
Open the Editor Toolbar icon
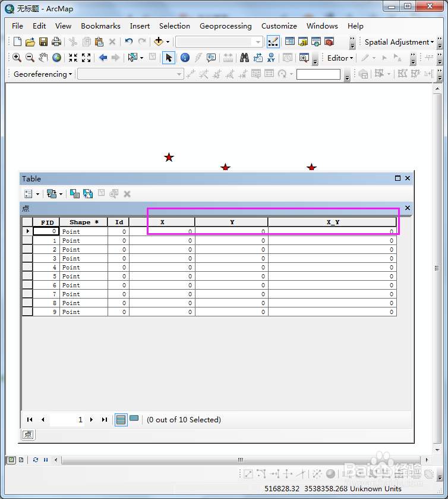(273, 42)
